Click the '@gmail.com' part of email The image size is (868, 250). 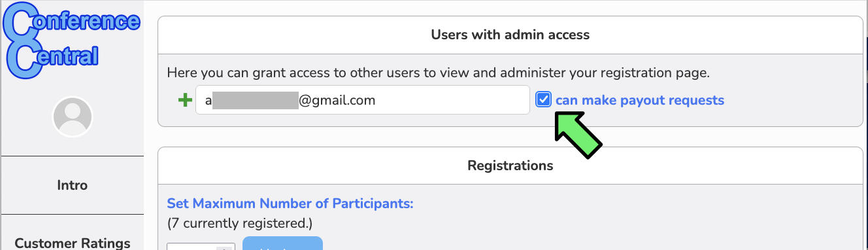point(337,100)
